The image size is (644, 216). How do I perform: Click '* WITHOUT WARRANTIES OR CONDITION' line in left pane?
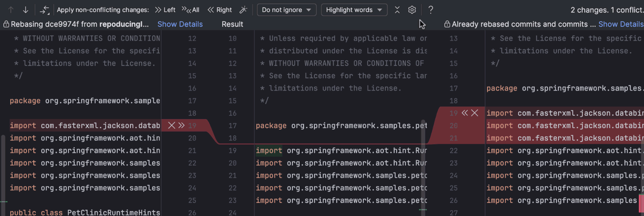(x=87, y=38)
